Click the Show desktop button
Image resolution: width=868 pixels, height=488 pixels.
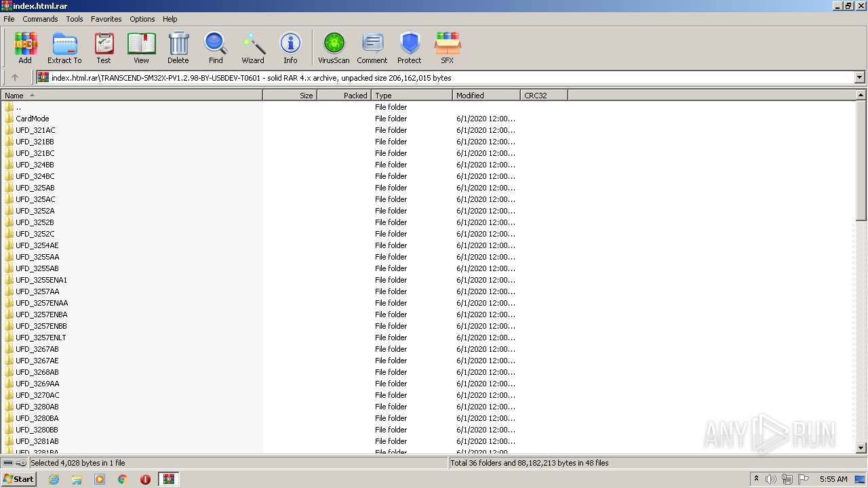tap(860, 479)
